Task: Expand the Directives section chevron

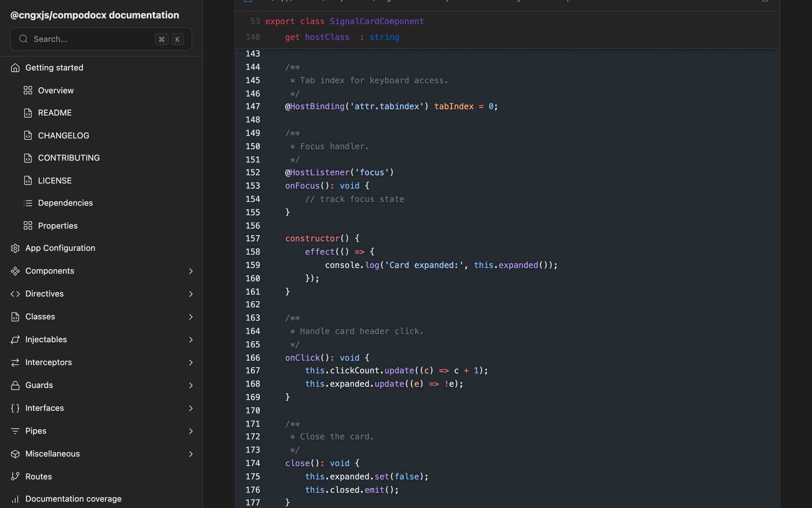Action: (x=191, y=294)
